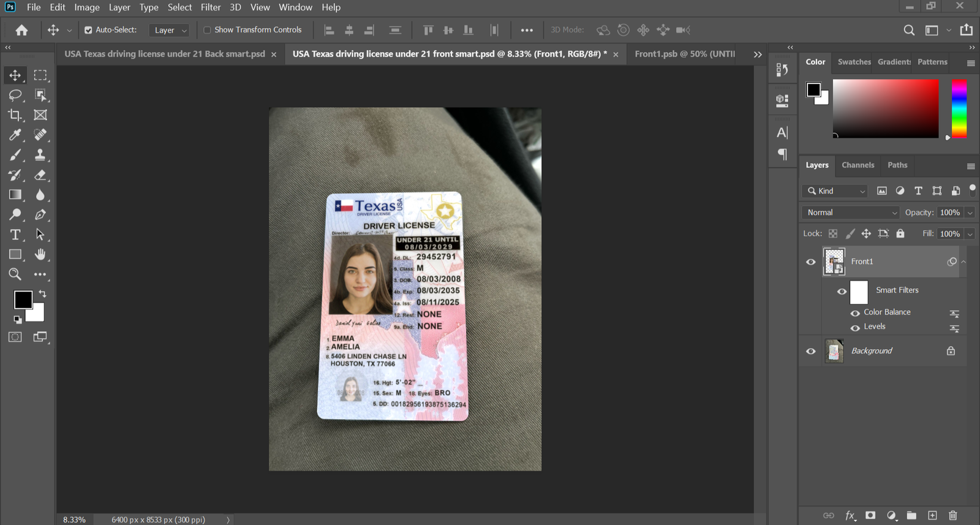Select the Hand tool
This screenshot has height=525, width=980.
pyautogui.click(x=40, y=254)
